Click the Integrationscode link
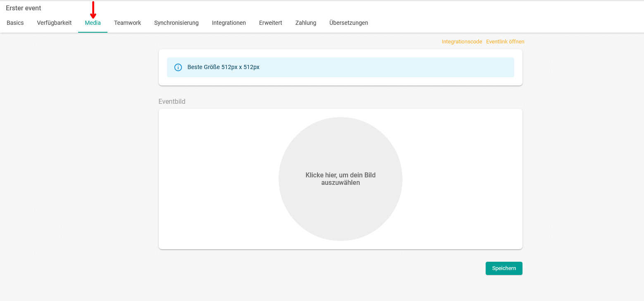The height and width of the screenshot is (301, 644). [462, 42]
